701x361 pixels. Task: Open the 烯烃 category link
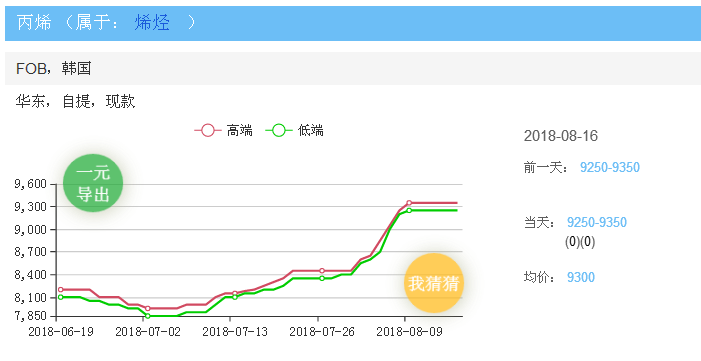[x=152, y=22]
